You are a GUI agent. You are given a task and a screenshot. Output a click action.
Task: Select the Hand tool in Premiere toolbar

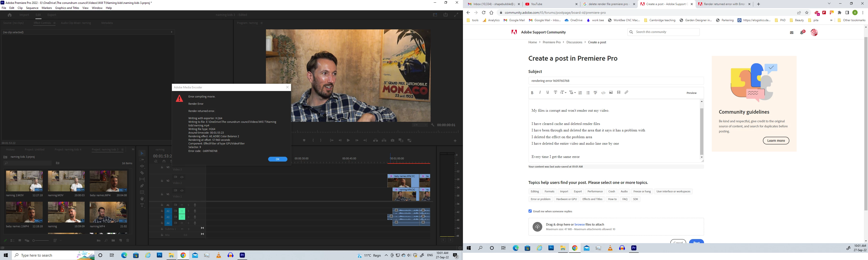pyautogui.click(x=142, y=199)
